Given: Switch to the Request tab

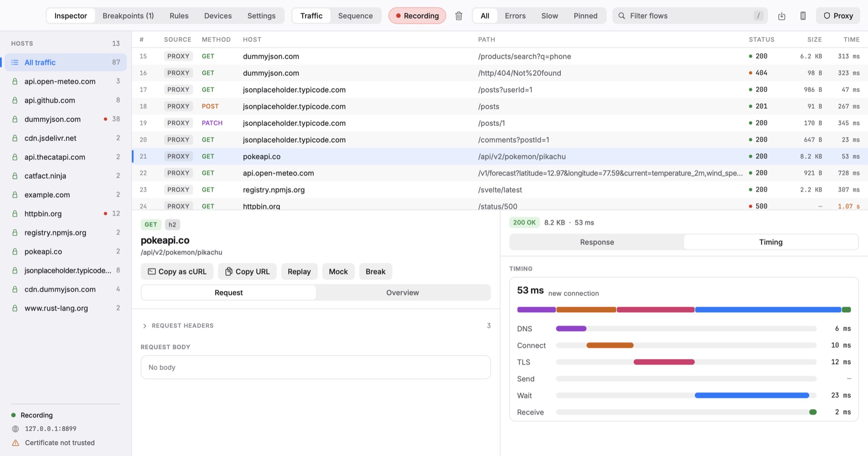Looking at the screenshot, I should point(229,292).
